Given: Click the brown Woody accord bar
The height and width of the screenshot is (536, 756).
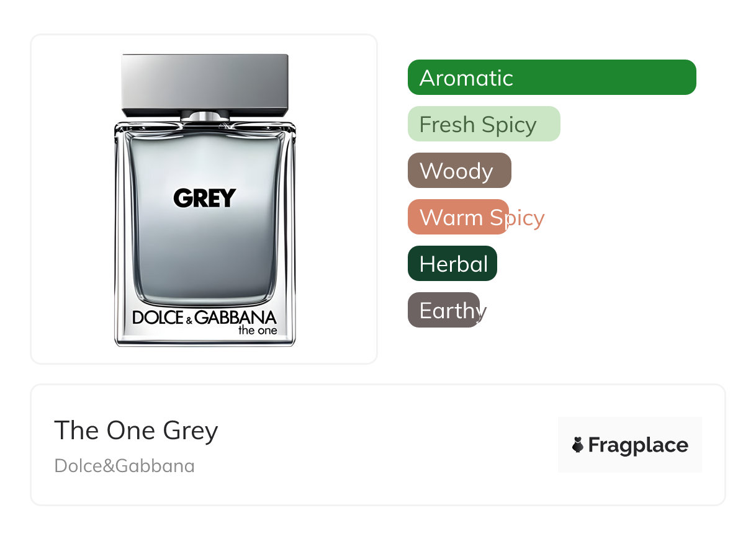Looking at the screenshot, I should click(459, 171).
